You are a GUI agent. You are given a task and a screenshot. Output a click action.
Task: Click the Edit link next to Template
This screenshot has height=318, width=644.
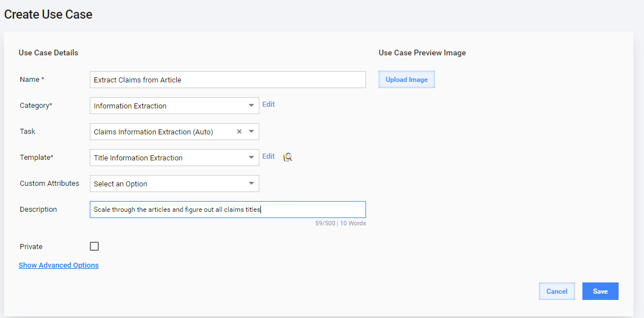(x=268, y=156)
